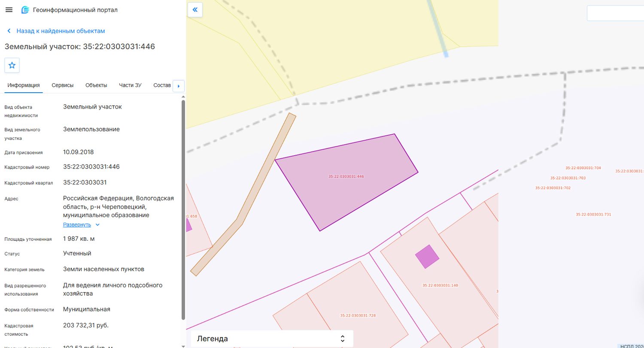Click the heading Земельный участок: 35:22:0303031:446
Screen dimensions: 644x348
tap(80, 46)
